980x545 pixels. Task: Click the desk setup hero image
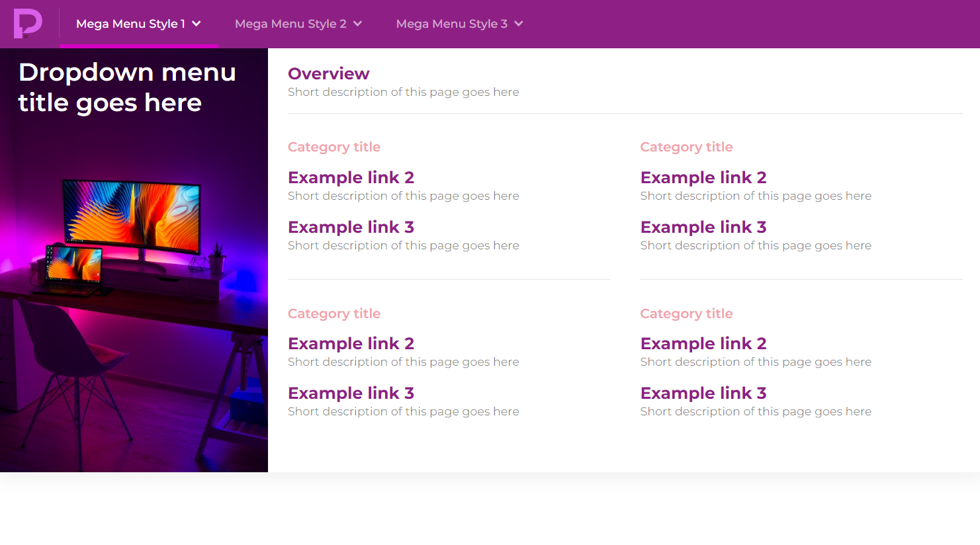[134, 298]
